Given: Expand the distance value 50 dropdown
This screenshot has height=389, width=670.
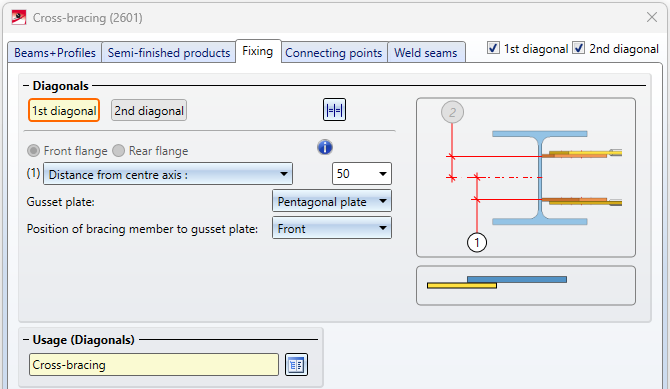Looking at the screenshot, I should (x=361, y=174).
